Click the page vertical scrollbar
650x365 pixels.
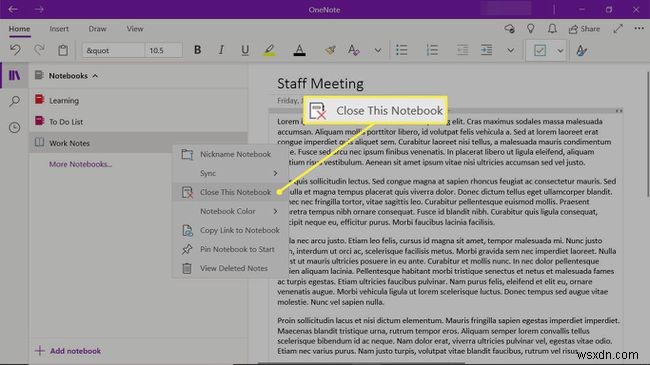coord(648,134)
